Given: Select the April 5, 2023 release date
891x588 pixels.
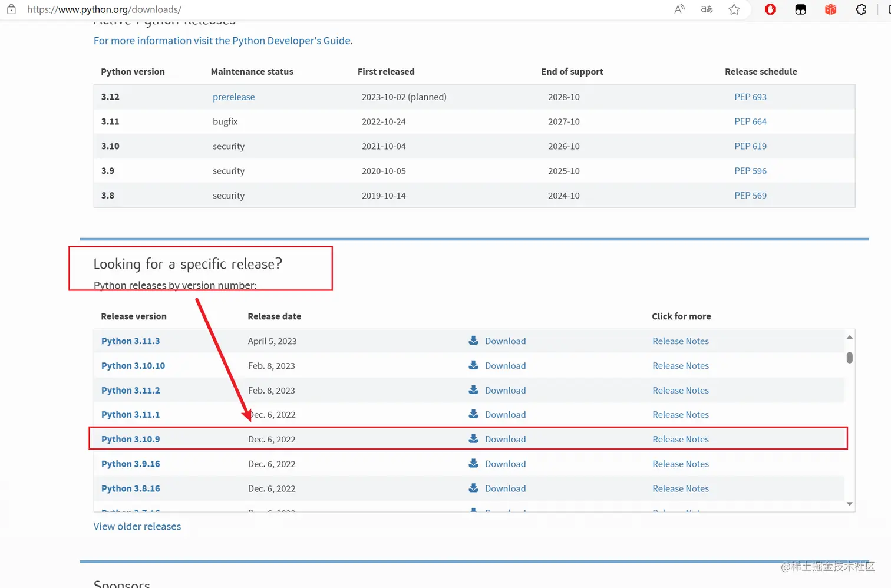Looking at the screenshot, I should tap(272, 341).
